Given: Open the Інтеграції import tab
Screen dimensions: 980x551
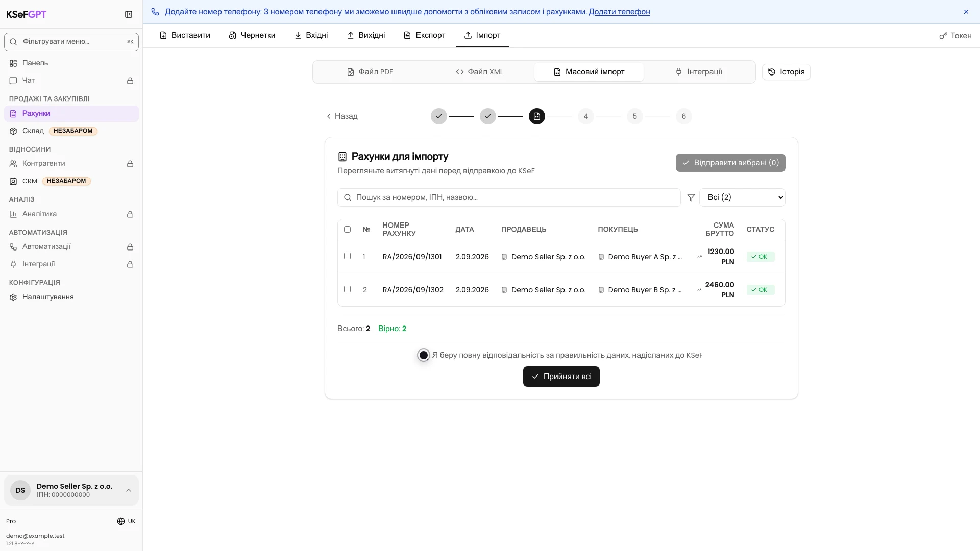Looking at the screenshot, I should pyautogui.click(x=698, y=72).
